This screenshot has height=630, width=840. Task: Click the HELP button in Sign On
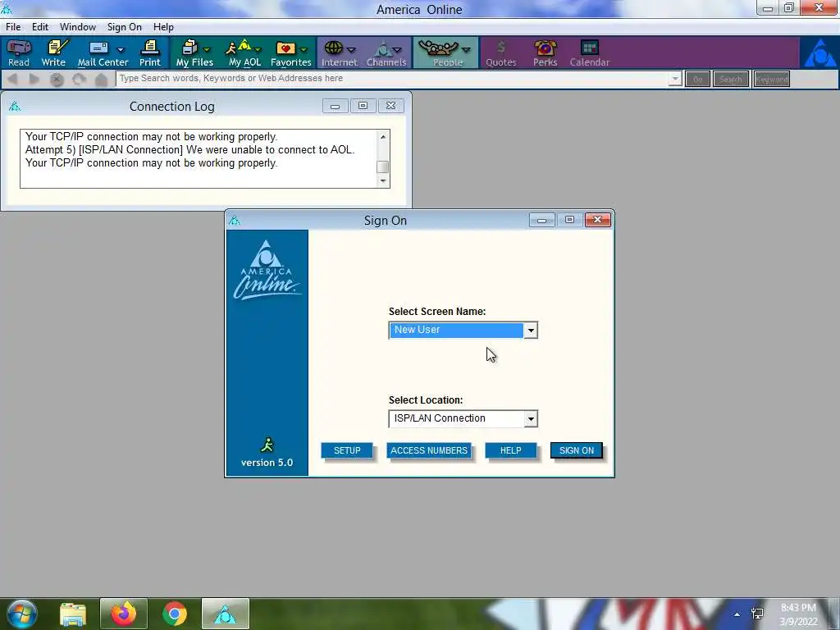pyautogui.click(x=510, y=450)
